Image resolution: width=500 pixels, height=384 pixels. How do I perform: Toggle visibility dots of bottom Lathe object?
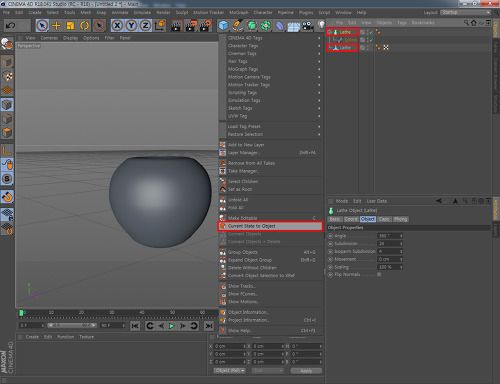click(x=367, y=47)
